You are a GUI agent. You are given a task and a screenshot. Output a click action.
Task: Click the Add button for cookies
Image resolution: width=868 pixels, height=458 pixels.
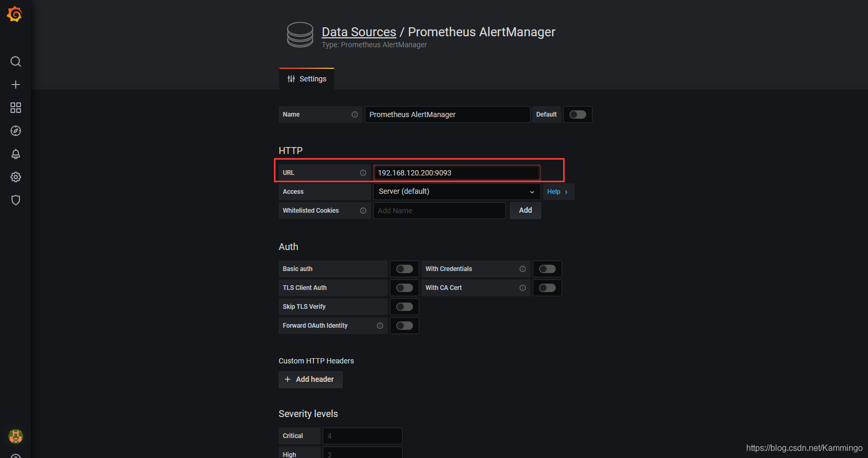[x=525, y=210]
